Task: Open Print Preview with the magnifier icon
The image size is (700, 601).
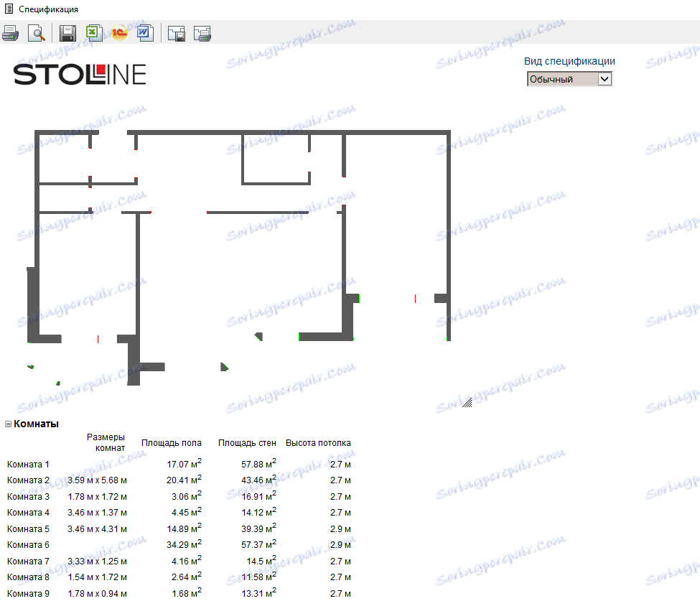Action: (36, 33)
